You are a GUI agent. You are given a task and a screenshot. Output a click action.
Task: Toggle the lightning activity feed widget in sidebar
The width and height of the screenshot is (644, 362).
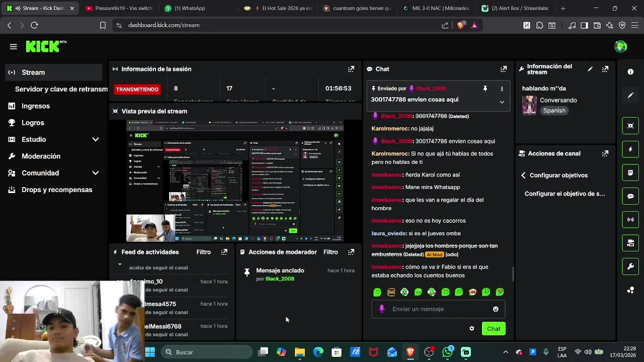(630, 149)
